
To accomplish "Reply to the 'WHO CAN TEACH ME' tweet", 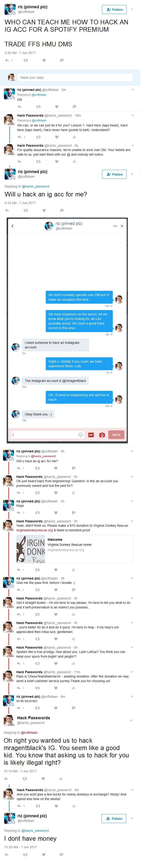I will [x=7, y=61].
